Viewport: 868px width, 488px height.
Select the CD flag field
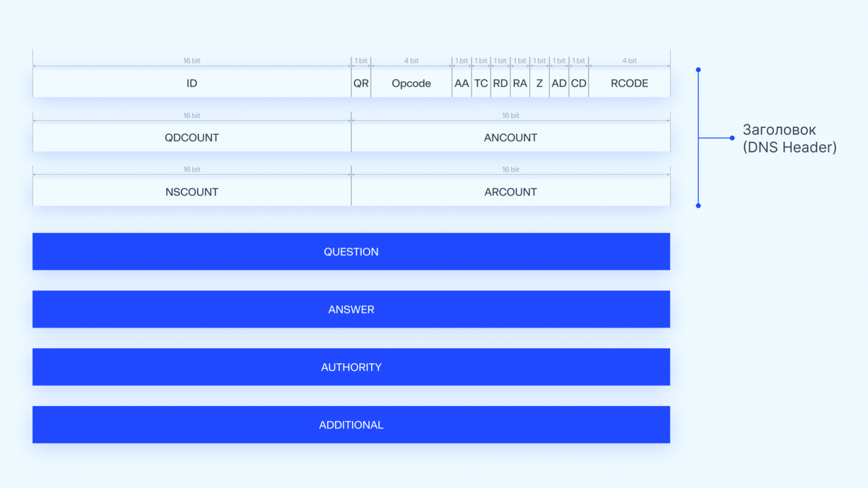tap(578, 83)
